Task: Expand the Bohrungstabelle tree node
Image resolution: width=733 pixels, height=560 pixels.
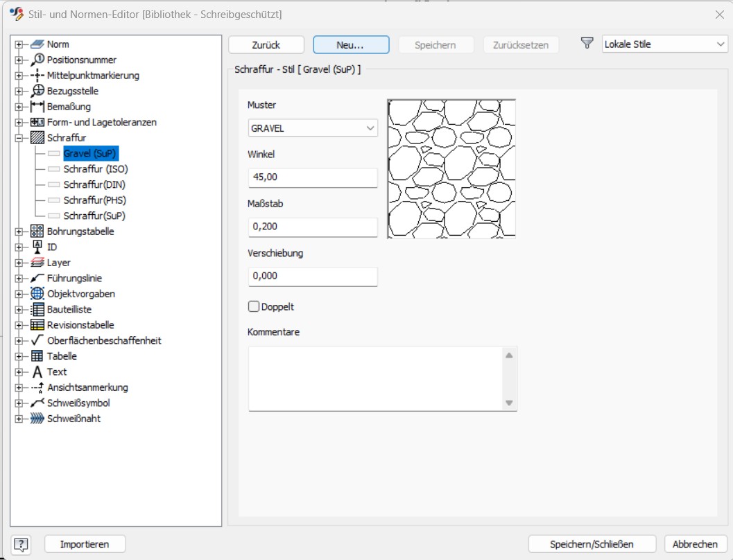Action: click(19, 231)
